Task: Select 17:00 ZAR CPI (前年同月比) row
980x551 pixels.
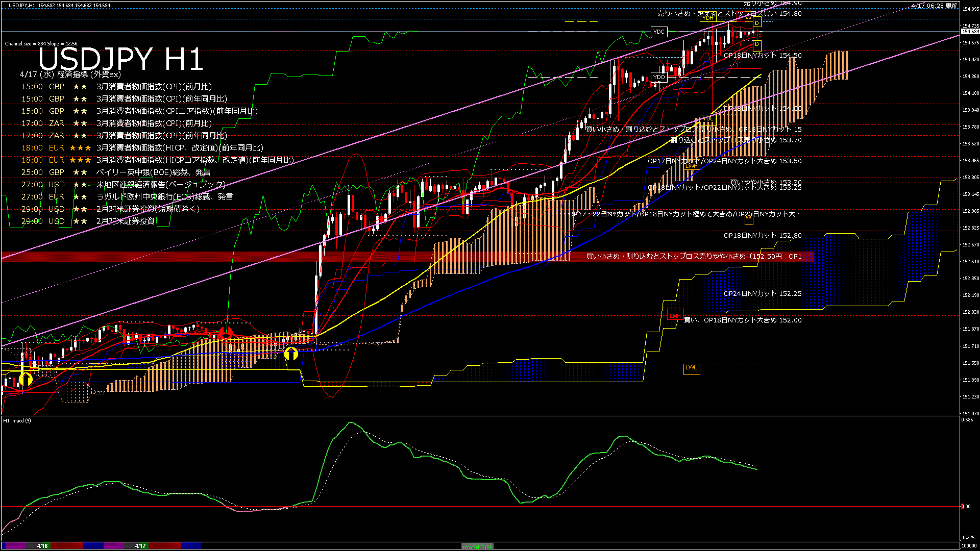Action: pos(124,136)
